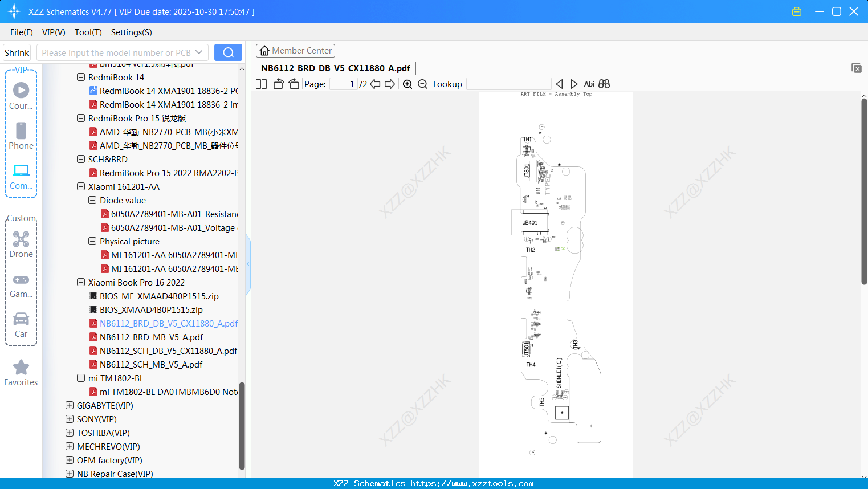
Task: Click the yellow toolbox icon in title bar
Action: (797, 11)
